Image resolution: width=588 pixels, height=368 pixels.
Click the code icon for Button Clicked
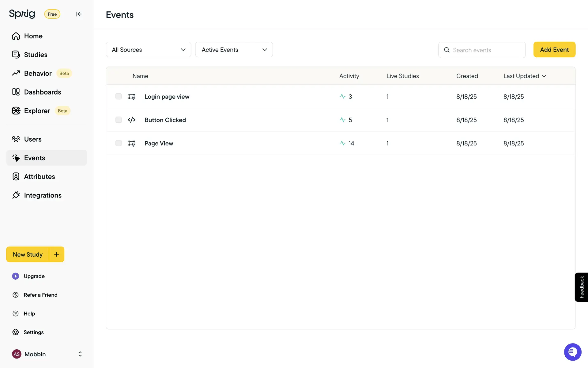(x=132, y=120)
